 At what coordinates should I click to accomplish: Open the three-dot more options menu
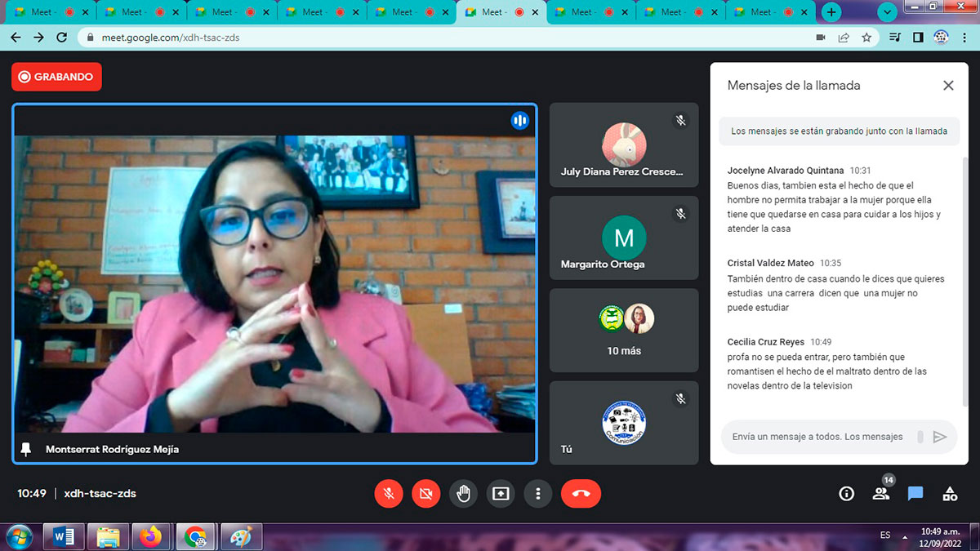[x=537, y=494]
